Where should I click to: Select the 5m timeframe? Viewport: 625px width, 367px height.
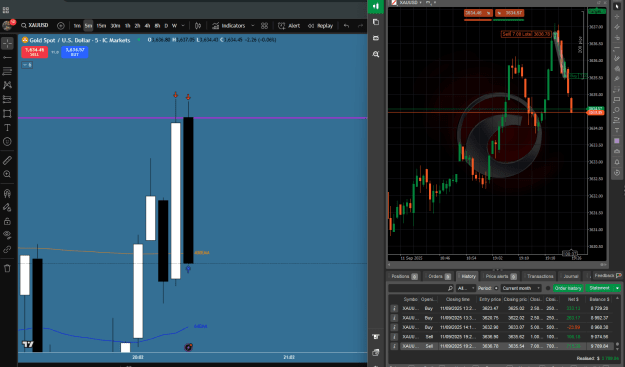(x=88, y=26)
